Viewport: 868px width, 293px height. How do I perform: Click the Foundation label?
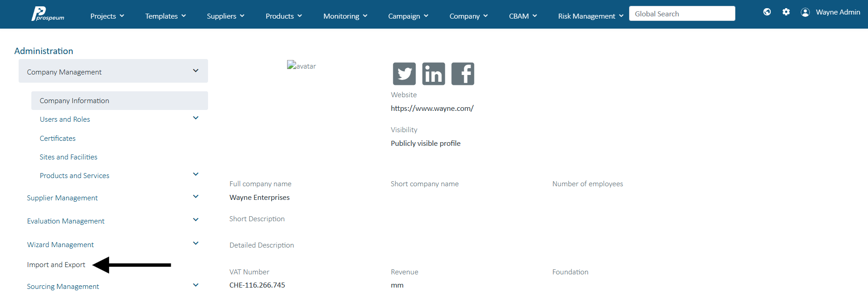click(570, 272)
